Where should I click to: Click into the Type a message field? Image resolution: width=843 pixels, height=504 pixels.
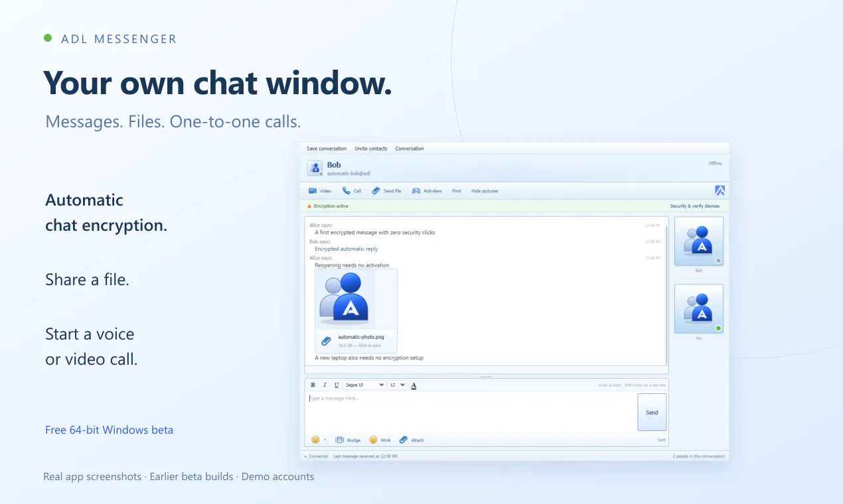tap(471, 412)
